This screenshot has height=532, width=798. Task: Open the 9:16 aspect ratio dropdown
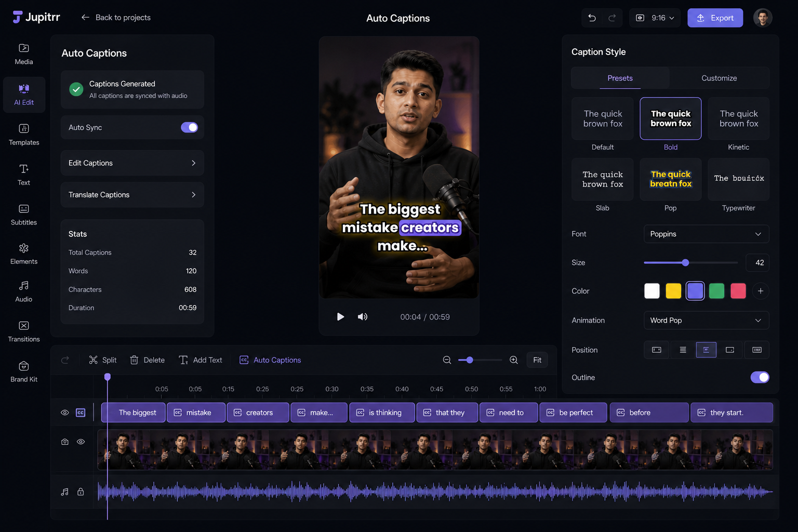(x=655, y=18)
